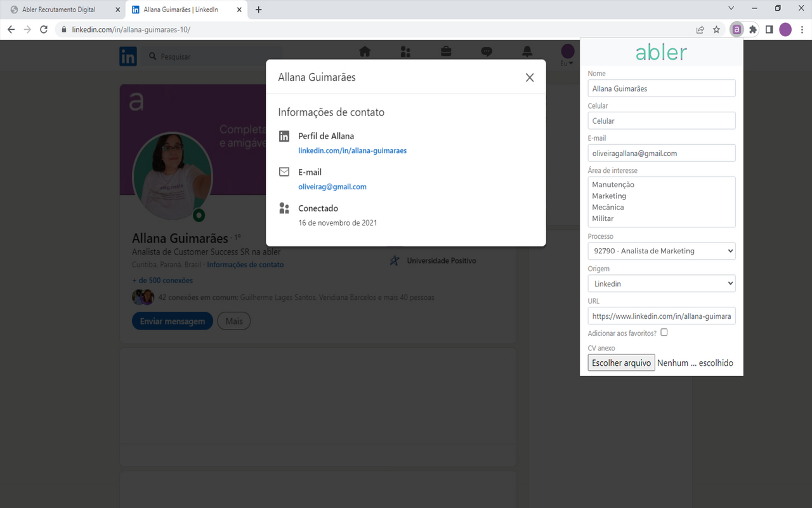Open the 'Eu' profile menu on LinkedIn

[566, 54]
